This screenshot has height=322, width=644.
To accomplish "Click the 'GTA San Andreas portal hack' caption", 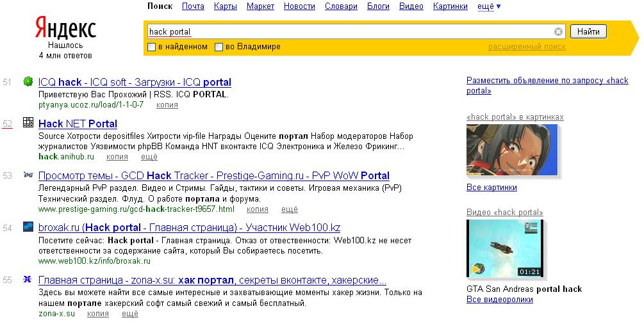I will pos(524,289).
